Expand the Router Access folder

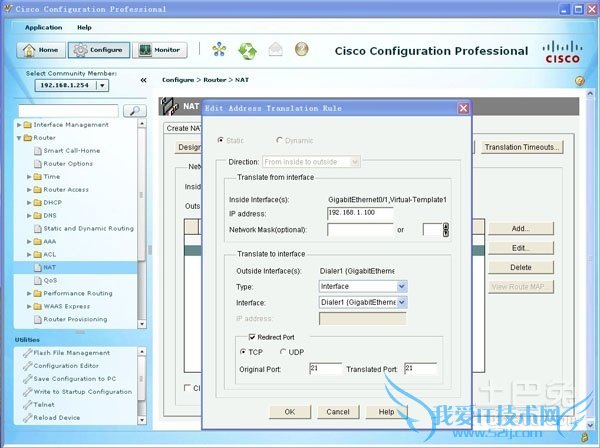tap(29, 190)
